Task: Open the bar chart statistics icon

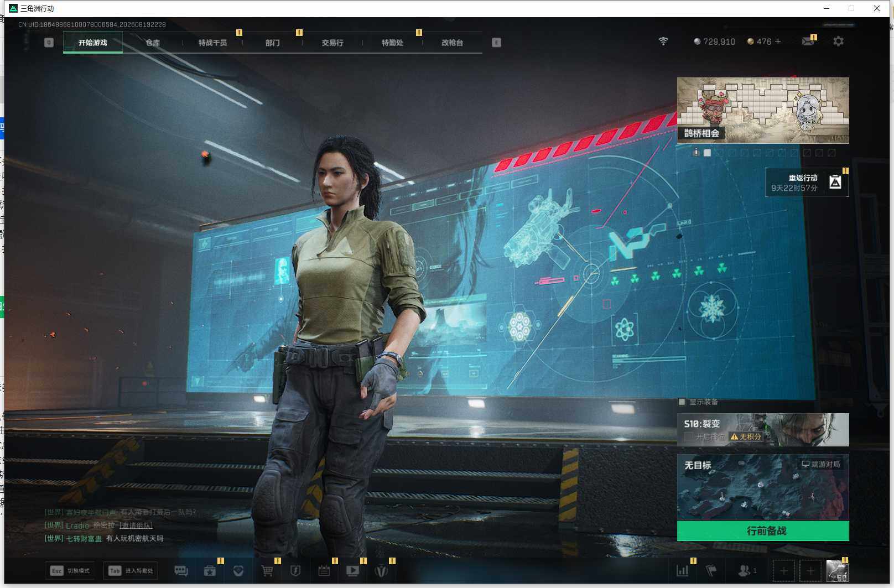Action: tap(683, 570)
